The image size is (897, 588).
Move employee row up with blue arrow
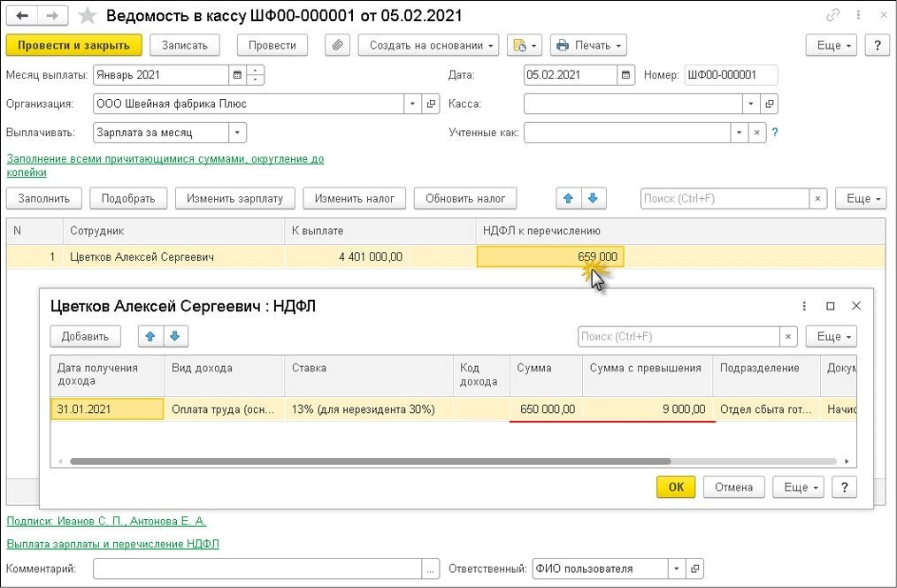568,198
